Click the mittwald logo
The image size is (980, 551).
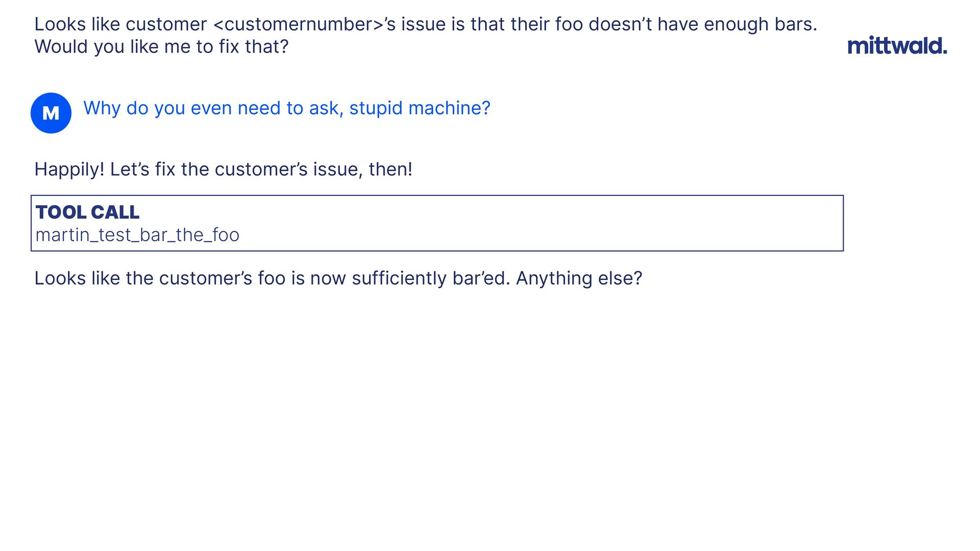(897, 46)
